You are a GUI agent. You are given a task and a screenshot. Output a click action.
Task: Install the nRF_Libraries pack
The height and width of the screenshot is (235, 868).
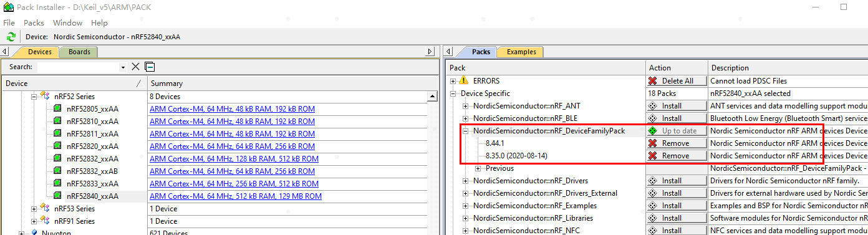pos(677,218)
